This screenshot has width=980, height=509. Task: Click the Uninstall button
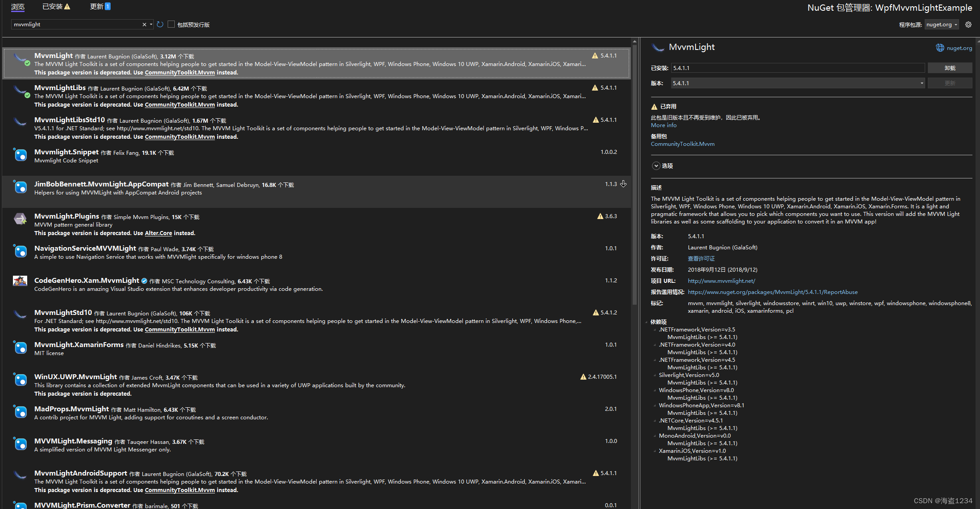(950, 68)
